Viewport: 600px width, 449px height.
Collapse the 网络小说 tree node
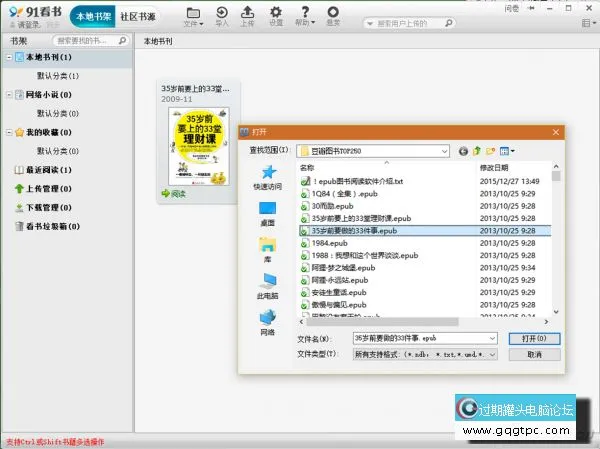(x=8, y=95)
